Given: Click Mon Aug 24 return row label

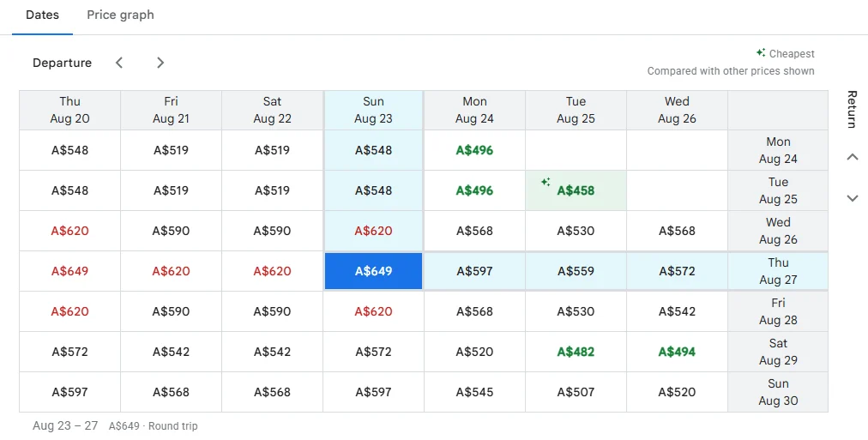Looking at the screenshot, I should [x=778, y=150].
